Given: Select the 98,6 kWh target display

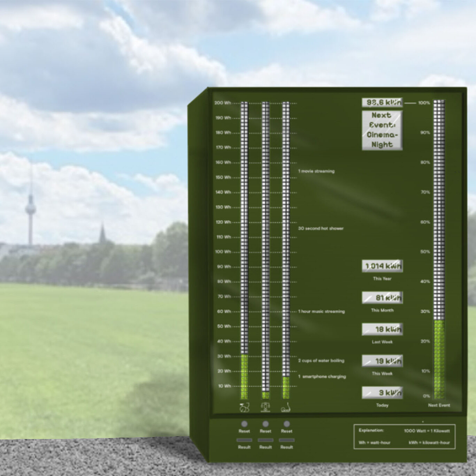Looking at the screenshot, I should [x=382, y=103].
